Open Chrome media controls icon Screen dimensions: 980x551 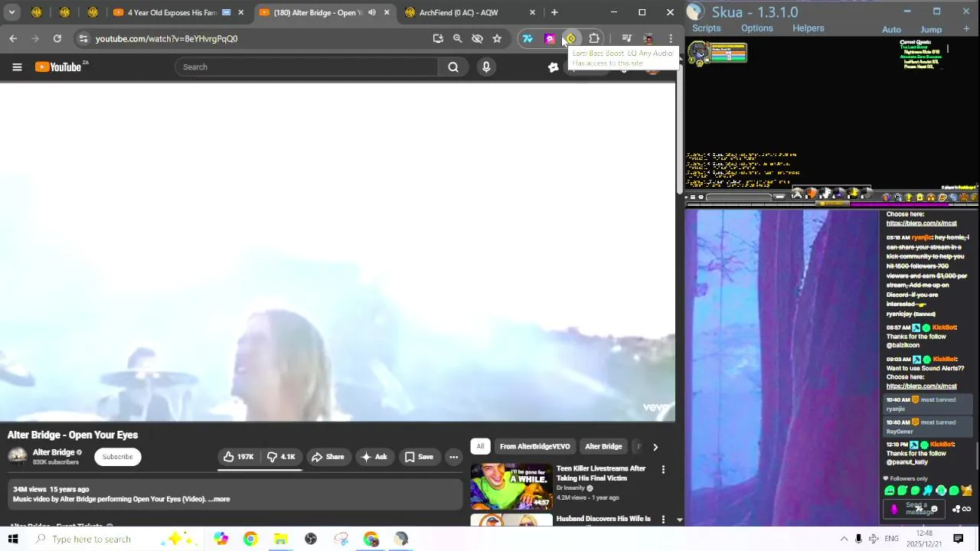click(627, 38)
